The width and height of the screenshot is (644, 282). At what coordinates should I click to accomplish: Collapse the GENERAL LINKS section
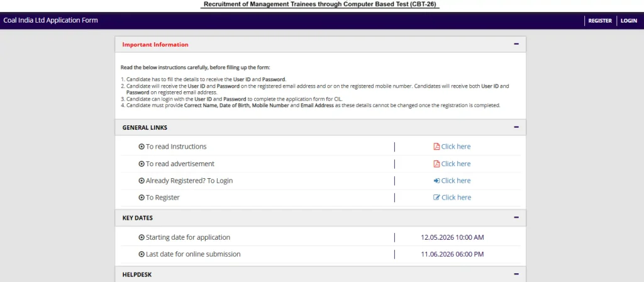(516, 127)
